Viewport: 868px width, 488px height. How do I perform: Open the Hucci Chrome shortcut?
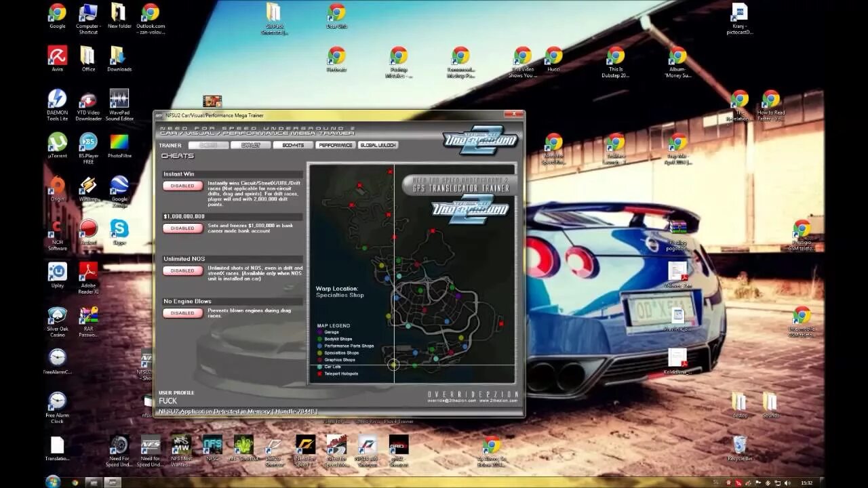pos(554,59)
